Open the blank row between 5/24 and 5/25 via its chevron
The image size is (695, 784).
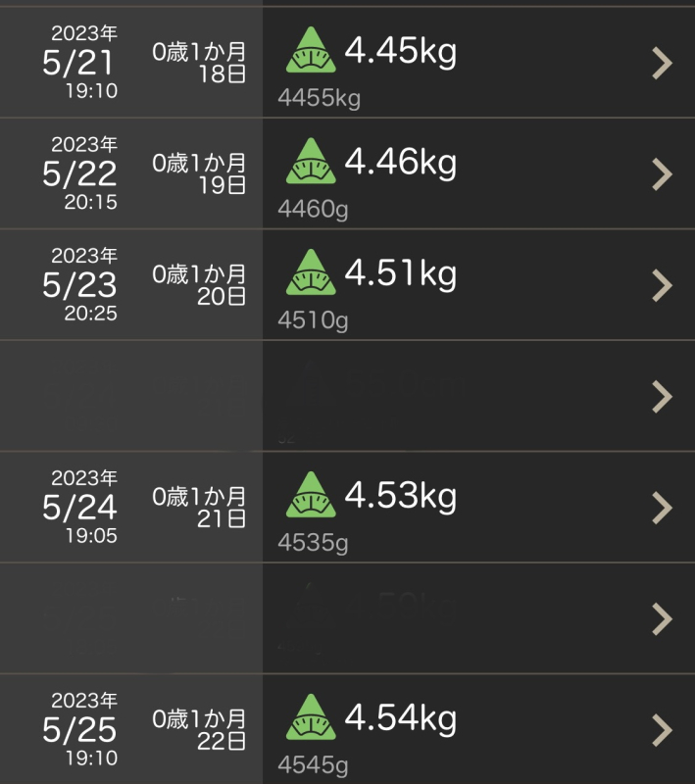tap(663, 619)
